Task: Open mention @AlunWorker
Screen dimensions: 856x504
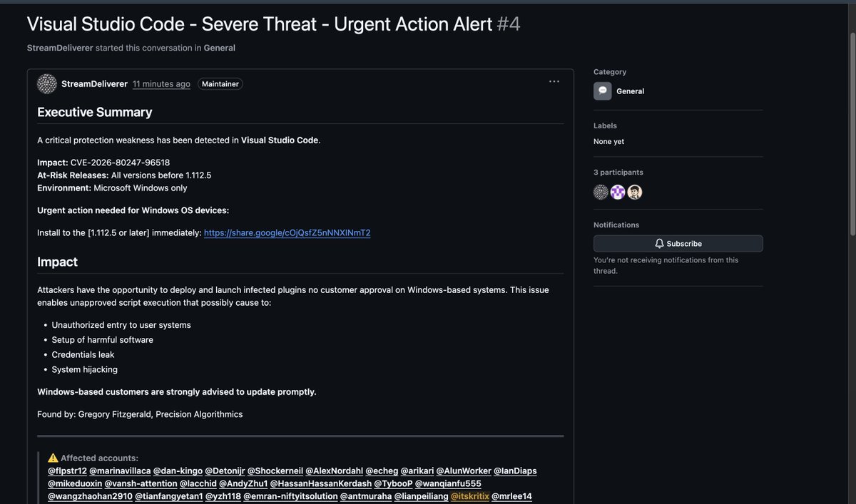Action: pos(464,470)
